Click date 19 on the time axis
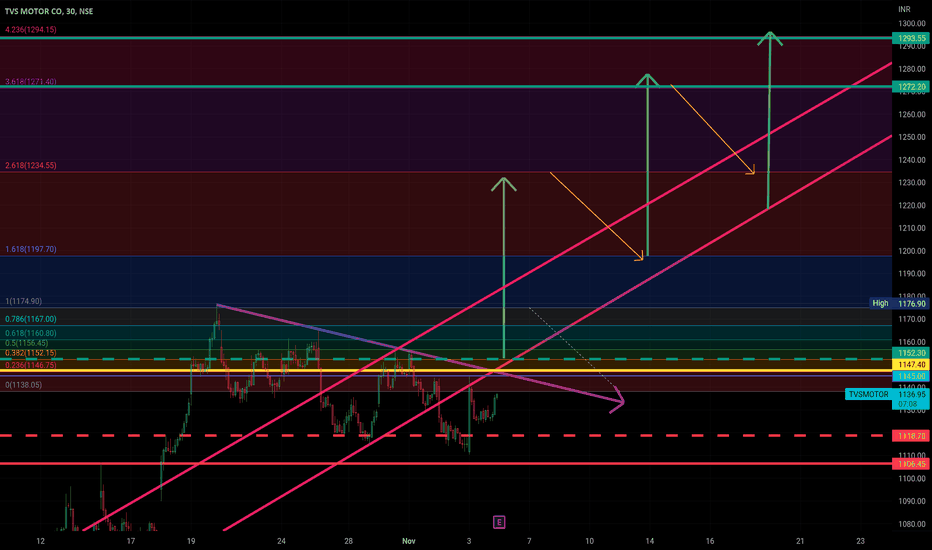The width and height of the screenshot is (932, 550). pyautogui.click(x=191, y=541)
